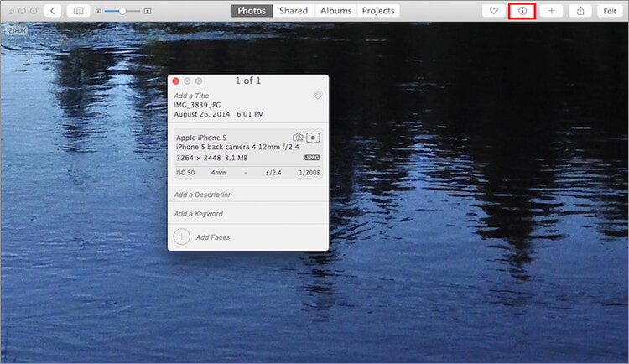Screen dimensions: 629x364
Task: Close the Info panel window
Action: (176, 81)
